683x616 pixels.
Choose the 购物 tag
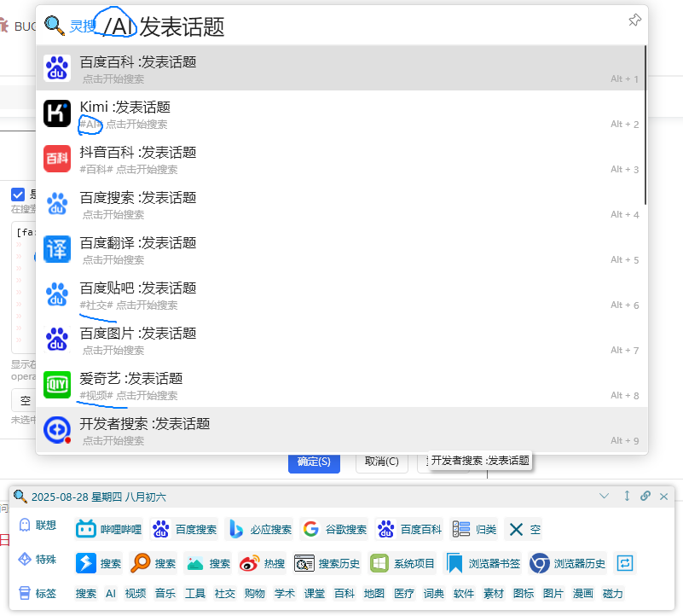coord(255,593)
